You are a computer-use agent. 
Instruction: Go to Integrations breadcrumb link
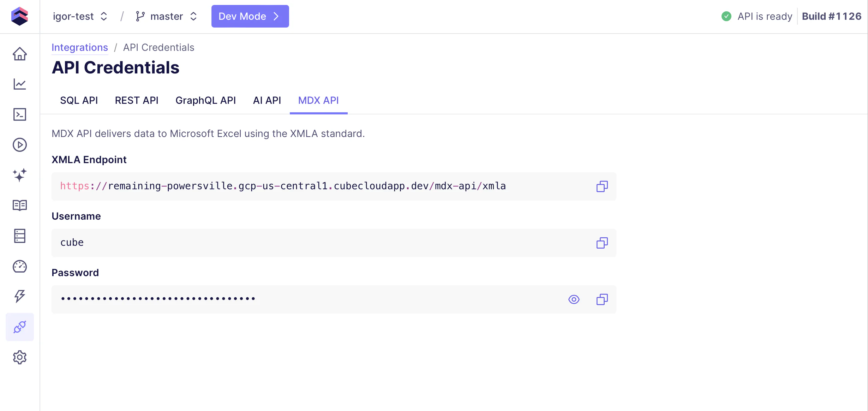(80, 47)
